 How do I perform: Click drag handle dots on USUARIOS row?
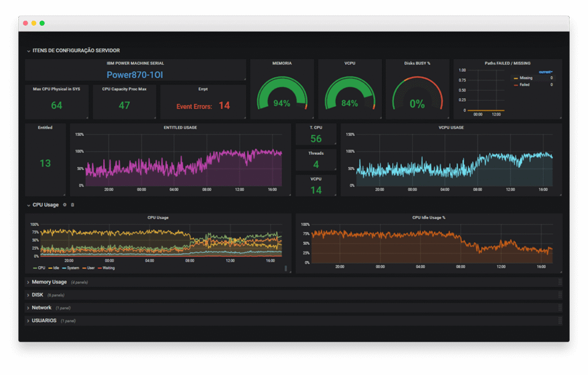pos(560,320)
